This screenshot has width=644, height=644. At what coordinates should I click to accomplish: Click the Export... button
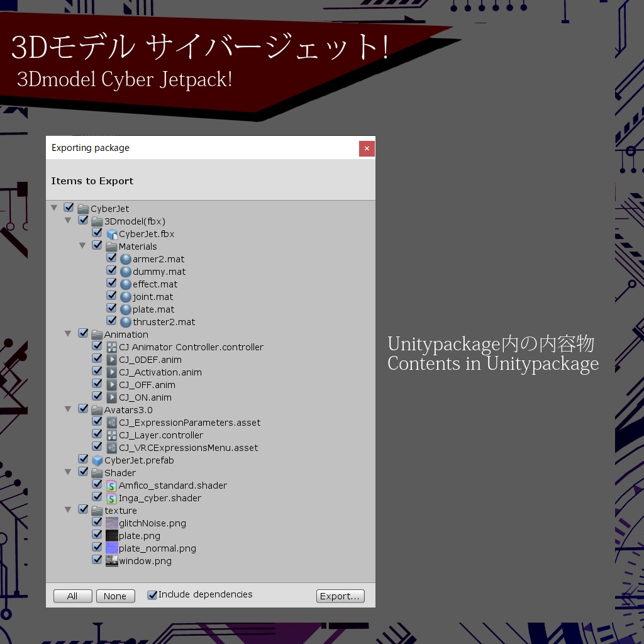(x=340, y=596)
